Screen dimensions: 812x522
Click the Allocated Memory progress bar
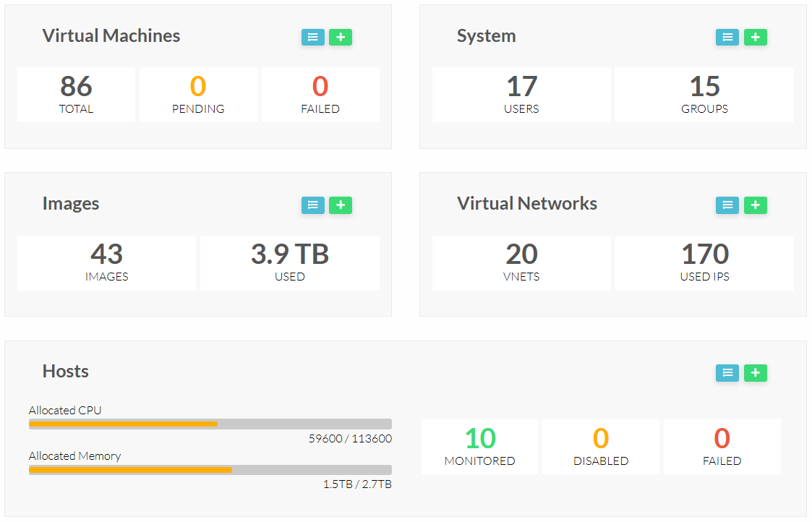[210, 469]
